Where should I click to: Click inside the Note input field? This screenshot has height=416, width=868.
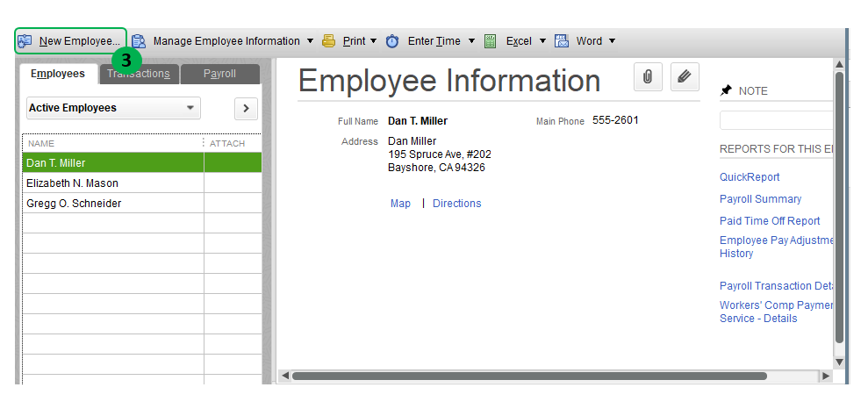[776, 120]
